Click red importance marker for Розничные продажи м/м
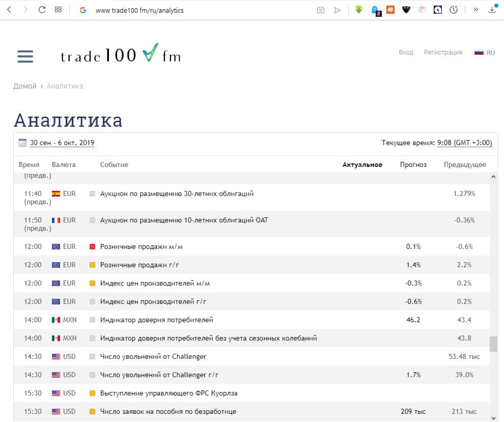504x422 pixels. [92, 247]
